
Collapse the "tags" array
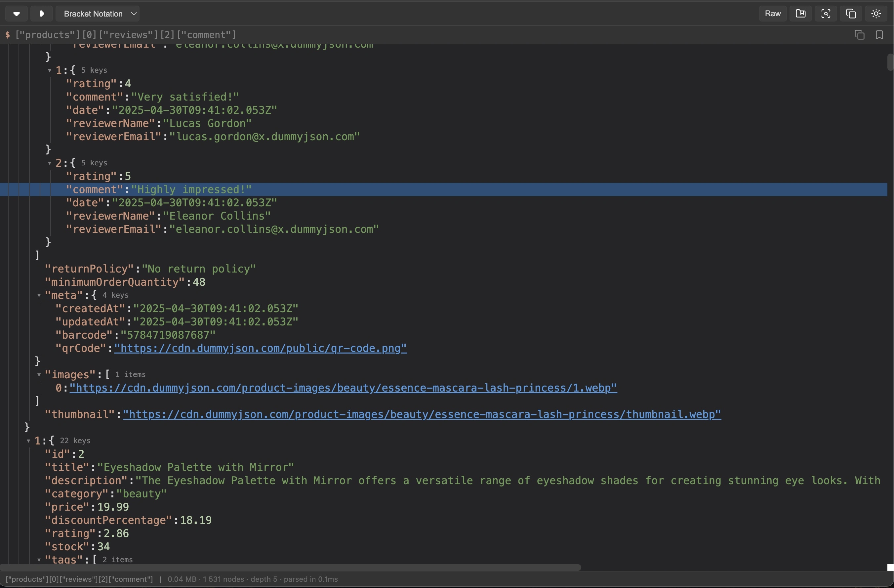[x=39, y=560]
